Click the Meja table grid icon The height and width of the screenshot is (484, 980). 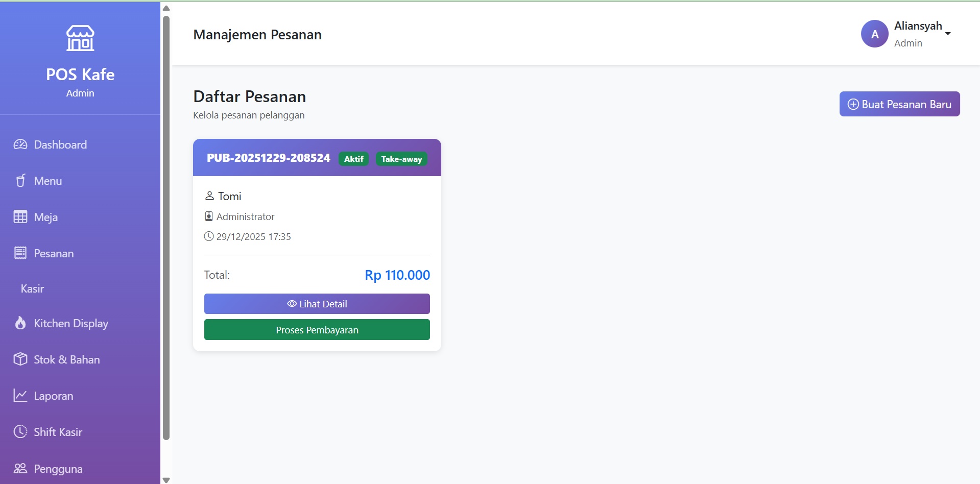point(20,217)
